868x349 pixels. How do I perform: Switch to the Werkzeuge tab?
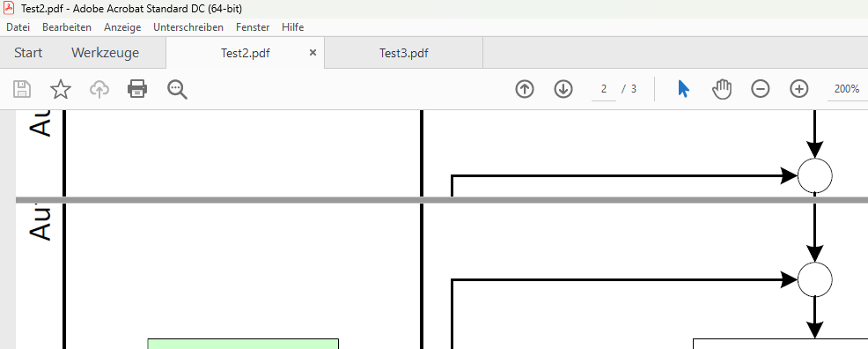click(x=105, y=53)
